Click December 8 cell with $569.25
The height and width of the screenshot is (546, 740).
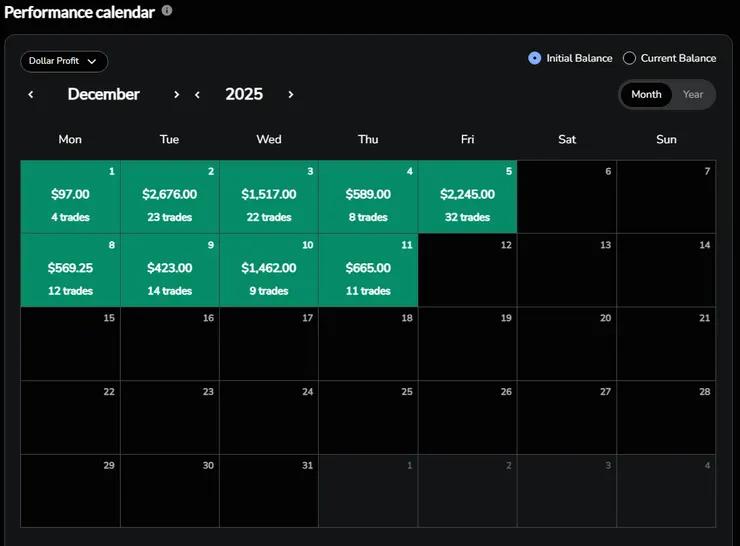click(x=70, y=270)
